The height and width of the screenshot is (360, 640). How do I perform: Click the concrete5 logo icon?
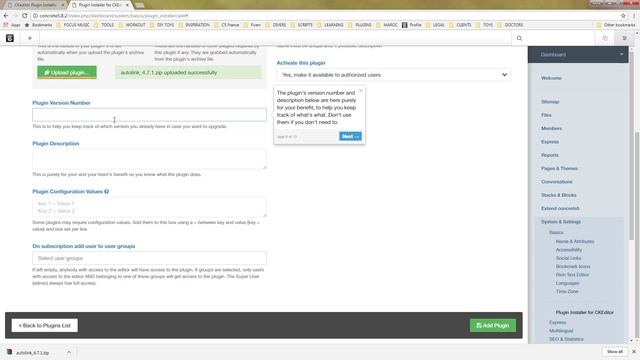pos(10,38)
